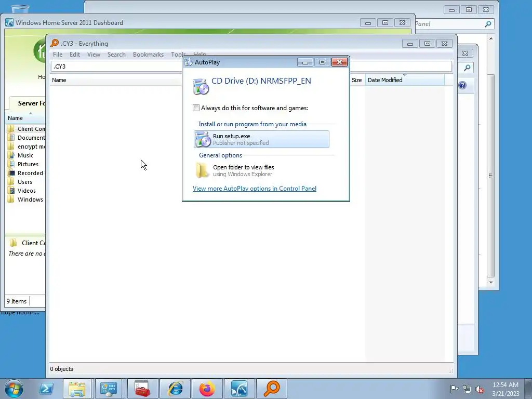Image resolution: width=532 pixels, height=399 pixels.
Task: Minimize the AutoPlay dialog
Action: coord(305,62)
